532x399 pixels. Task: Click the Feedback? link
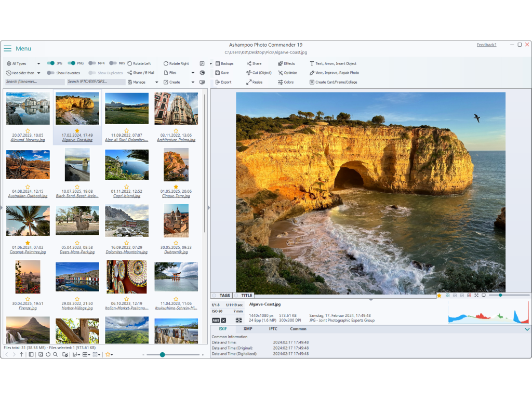486,45
